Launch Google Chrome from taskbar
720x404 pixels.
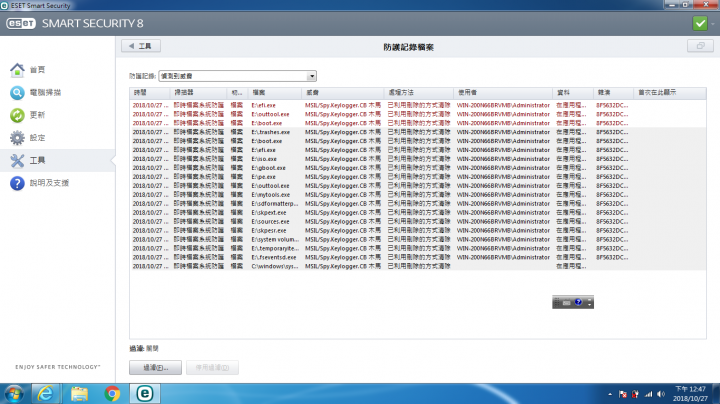point(112,393)
